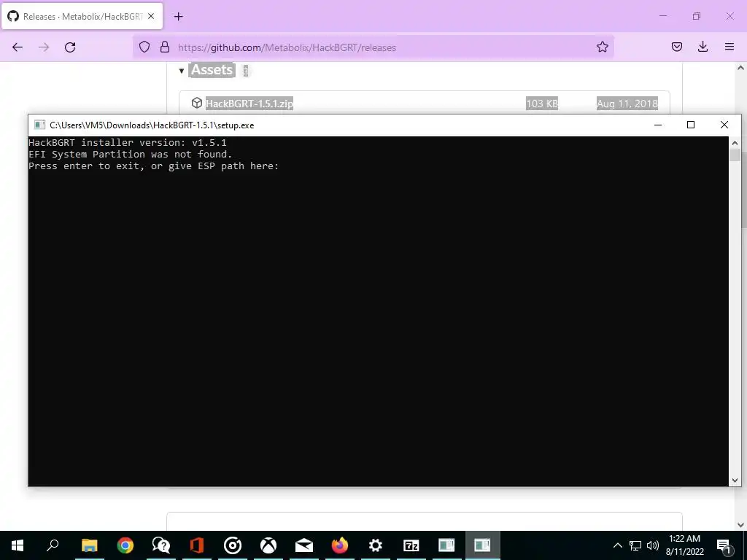
Task: Open the Firefox hamburger menu
Action: [729, 47]
